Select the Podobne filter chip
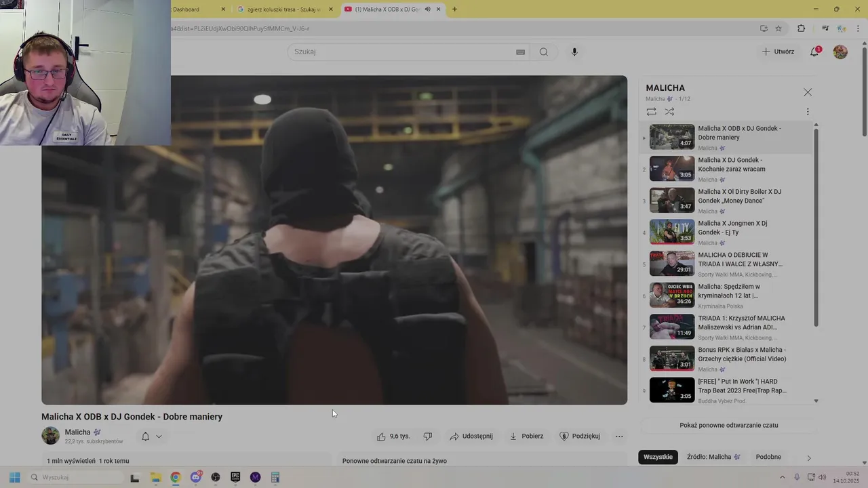Viewport: 868px width, 488px height. [x=768, y=457]
